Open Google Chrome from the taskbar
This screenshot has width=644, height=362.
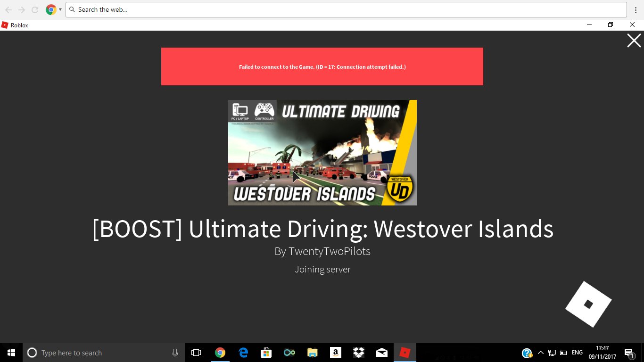(220, 353)
